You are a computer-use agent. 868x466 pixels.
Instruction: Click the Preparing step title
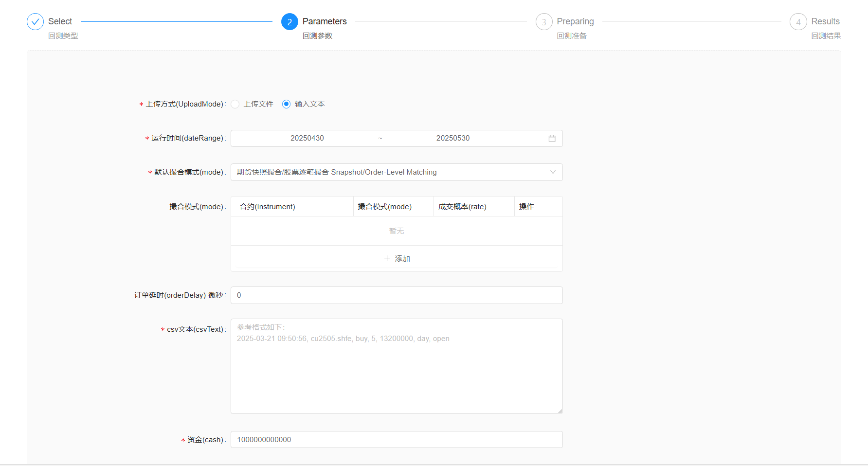click(575, 21)
